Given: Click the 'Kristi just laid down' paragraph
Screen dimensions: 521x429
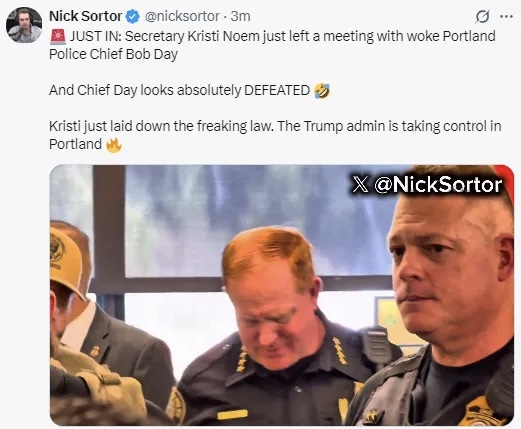Looking at the screenshot, I should [x=275, y=135].
